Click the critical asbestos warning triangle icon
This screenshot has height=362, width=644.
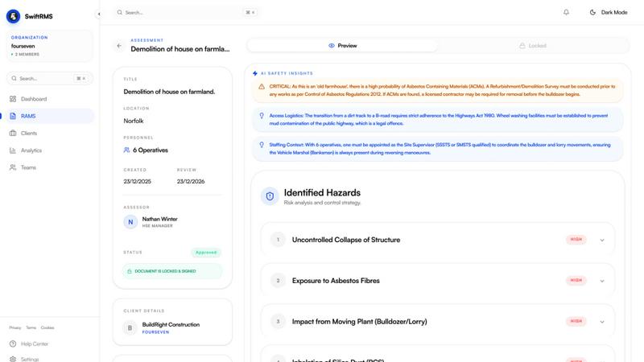pyautogui.click(x=262, y=87)
